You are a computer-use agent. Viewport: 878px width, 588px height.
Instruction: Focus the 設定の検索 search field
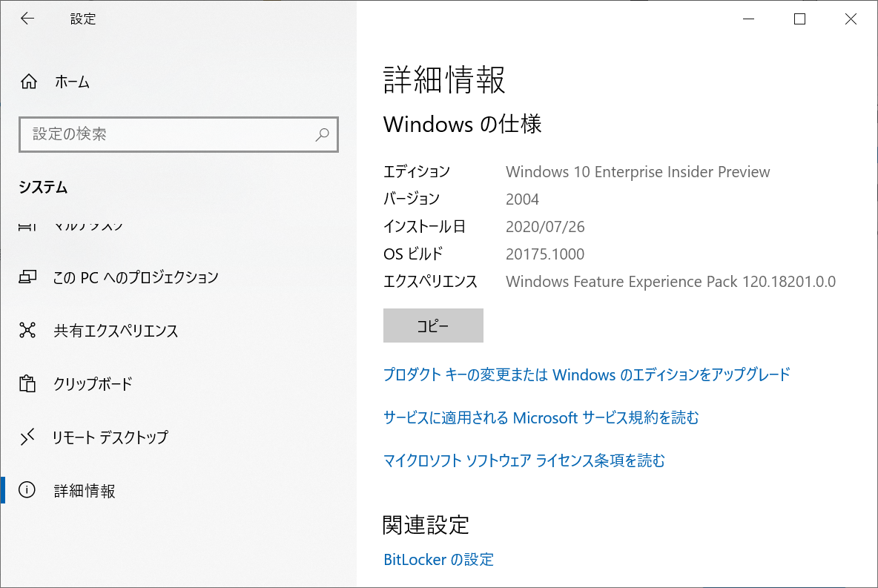point(179,134)
